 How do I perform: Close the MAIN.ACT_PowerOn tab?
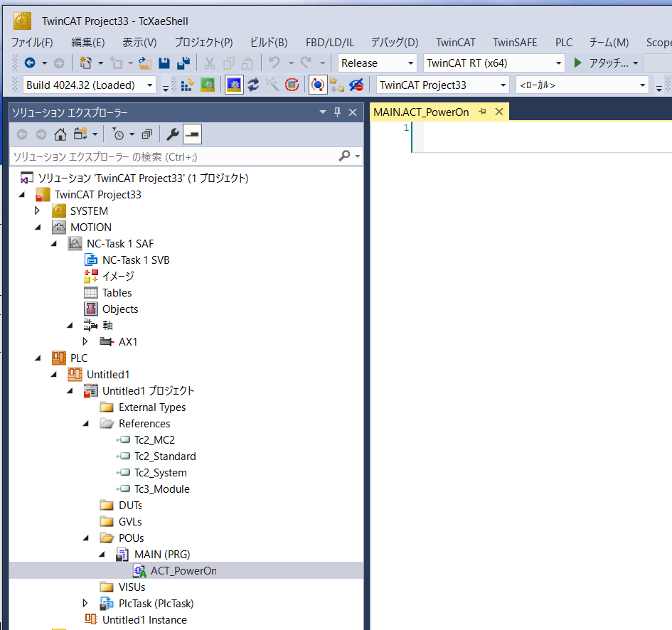[499, 112]
